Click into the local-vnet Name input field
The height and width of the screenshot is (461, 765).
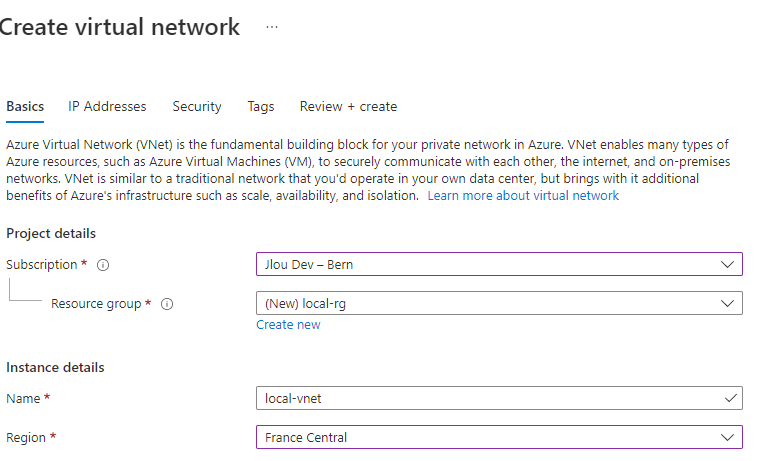pos(499,398)
